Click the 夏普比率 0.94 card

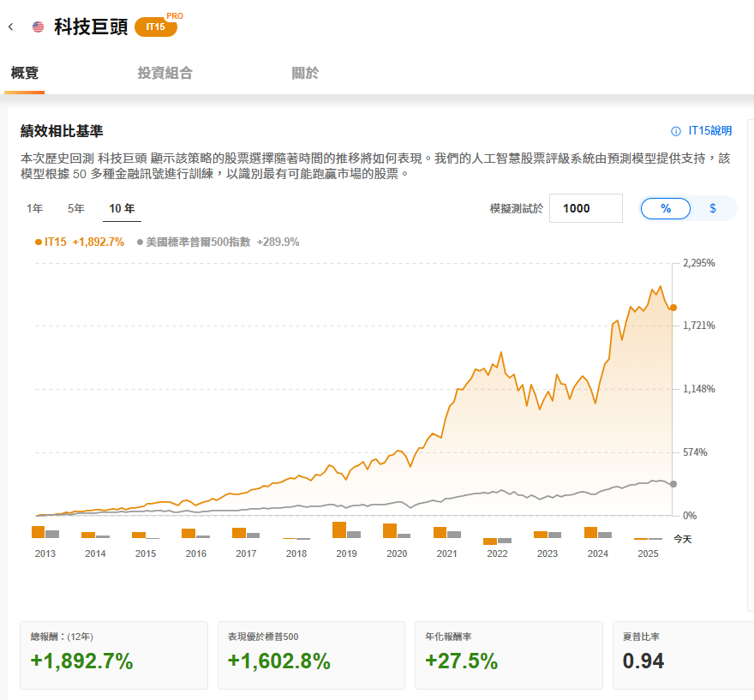pos(684,655)
